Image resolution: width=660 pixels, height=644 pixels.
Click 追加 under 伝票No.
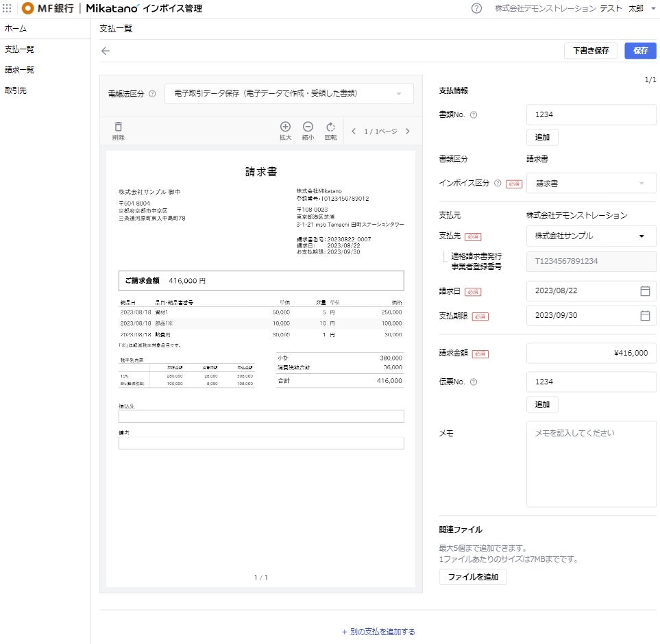542,404
